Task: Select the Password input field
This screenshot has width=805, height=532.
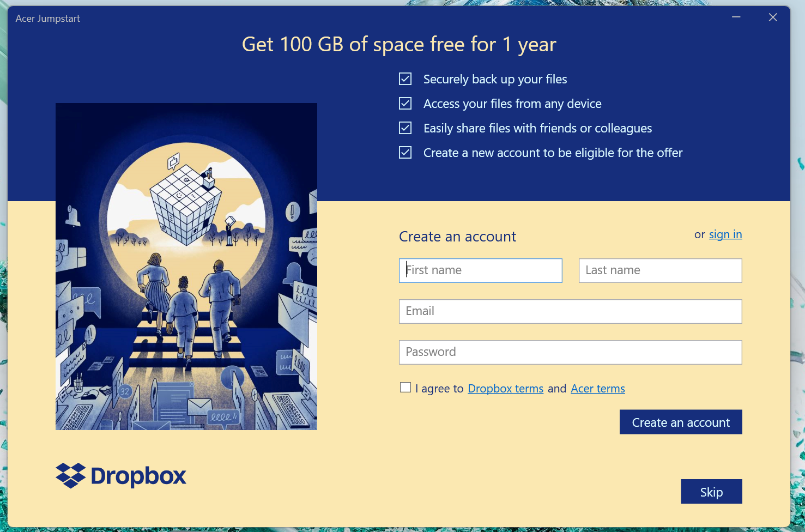Action: click(571, 352)
